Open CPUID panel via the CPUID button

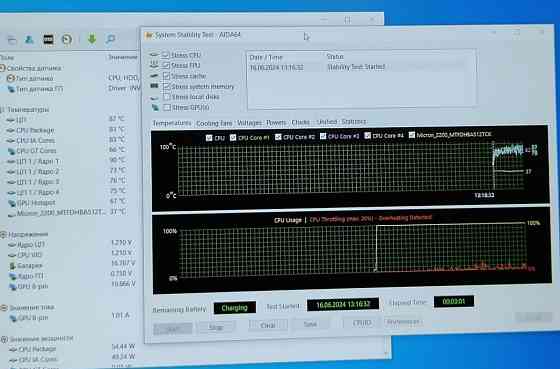(362, 323)
